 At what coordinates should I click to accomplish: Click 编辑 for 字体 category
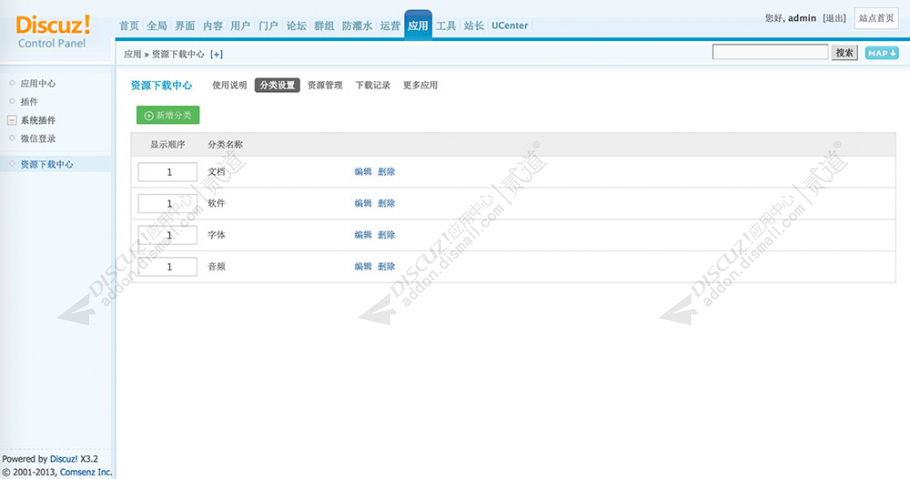pyautogui.click(x=363, y=235)
